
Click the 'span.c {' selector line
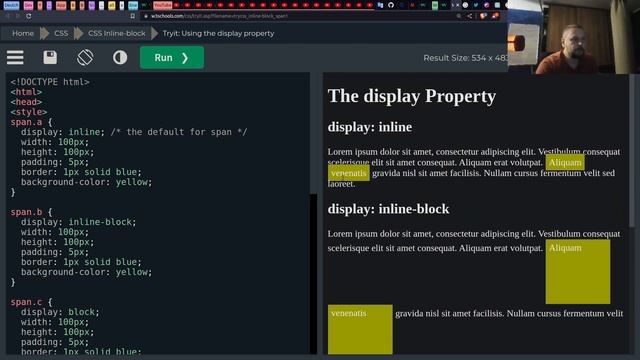tap(31, 302)
